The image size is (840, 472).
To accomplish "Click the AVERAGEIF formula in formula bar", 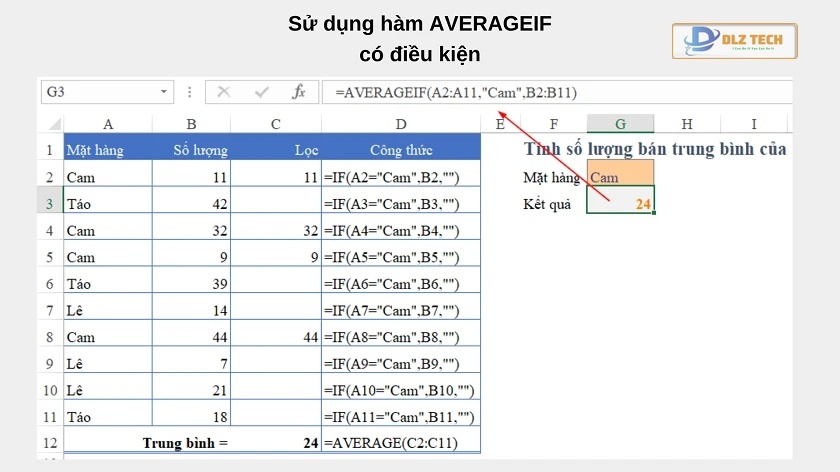I will (456, 92).
